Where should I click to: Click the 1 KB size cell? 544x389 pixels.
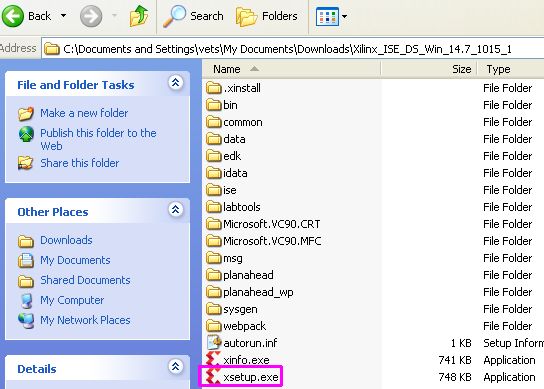click(x=461, y=343)
